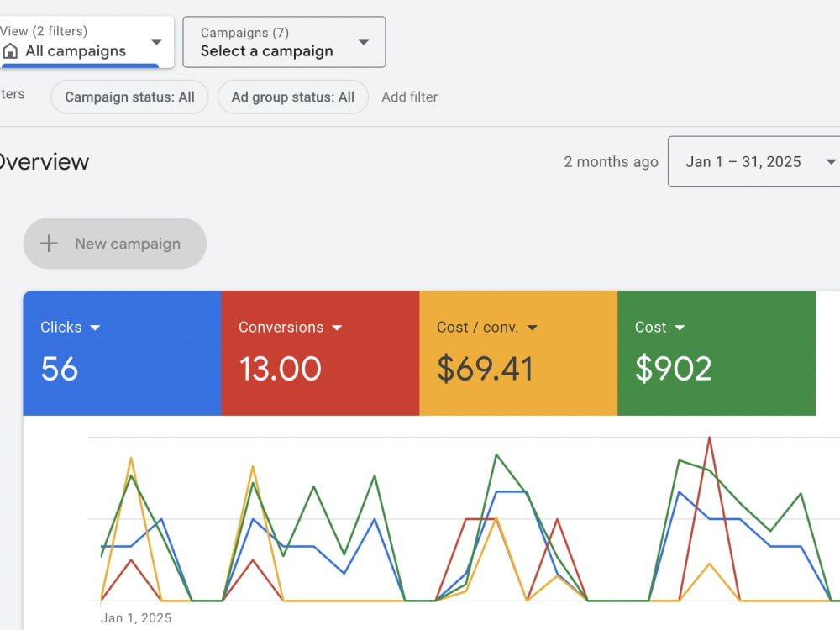Click the home icon beside All campaigns
The image size is (840, 630).
(10, 51)
